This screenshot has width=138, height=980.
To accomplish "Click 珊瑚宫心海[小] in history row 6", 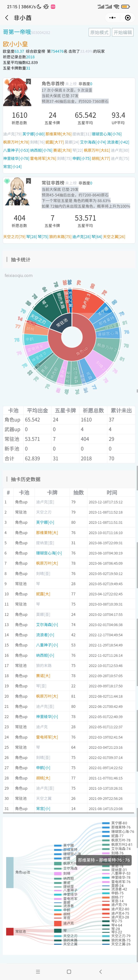I will 49,553.
